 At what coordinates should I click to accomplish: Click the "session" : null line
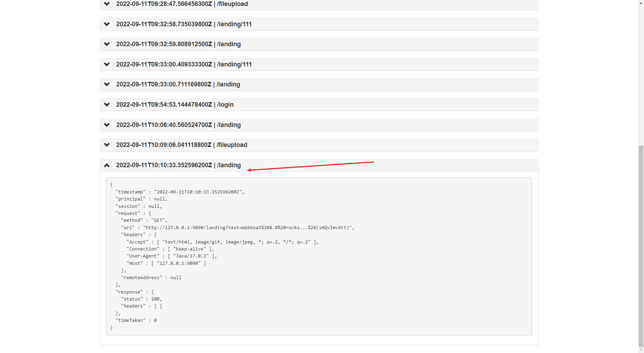[x=139, y=206]
